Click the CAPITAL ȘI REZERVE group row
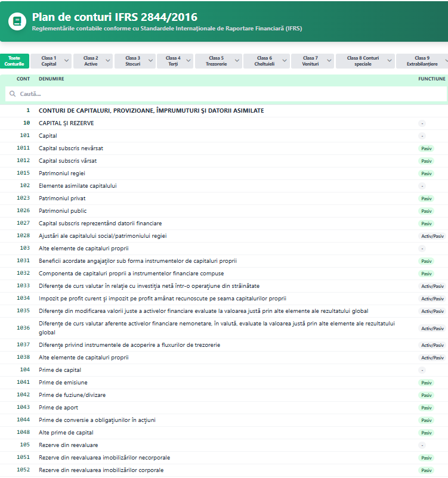This screenshot has width=448, height=478. click(x=66, y=123)
